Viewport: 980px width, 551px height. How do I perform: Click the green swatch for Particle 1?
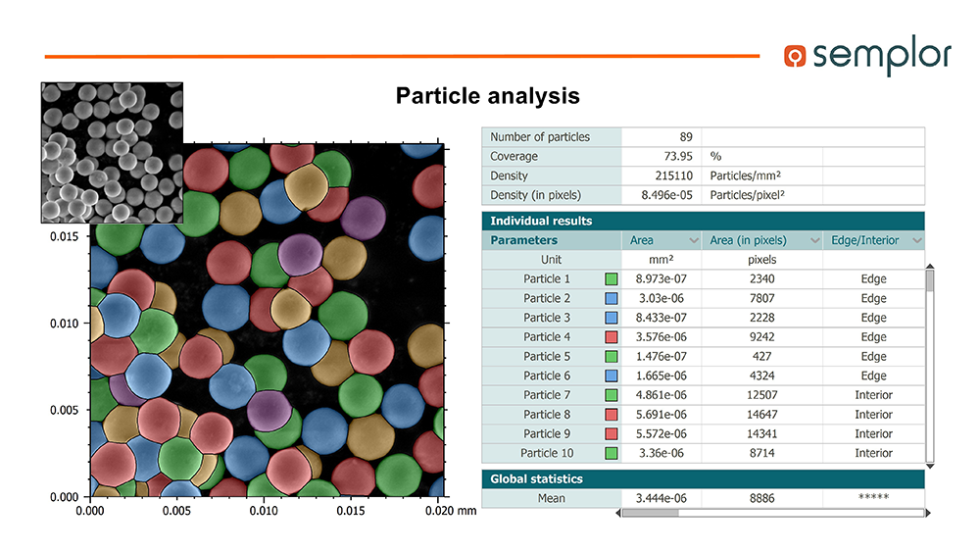coord(612,279)
